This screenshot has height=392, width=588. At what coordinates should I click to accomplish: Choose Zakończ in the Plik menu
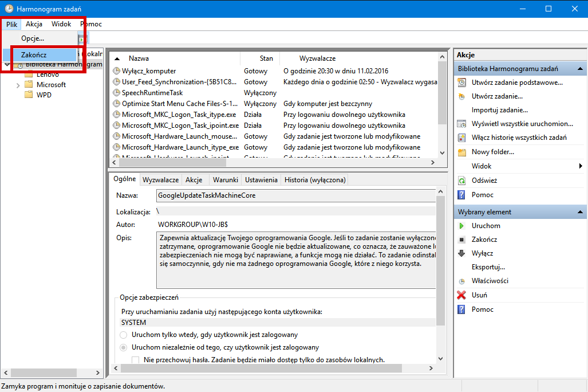(34, 55)
